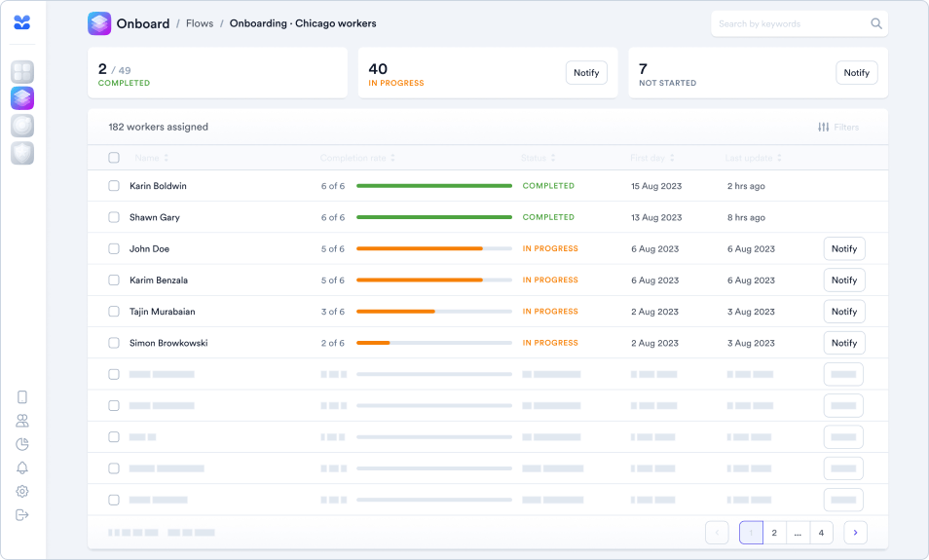Go to page 2 in the pagination
The image size is (929, 560).
click(773, 533)
